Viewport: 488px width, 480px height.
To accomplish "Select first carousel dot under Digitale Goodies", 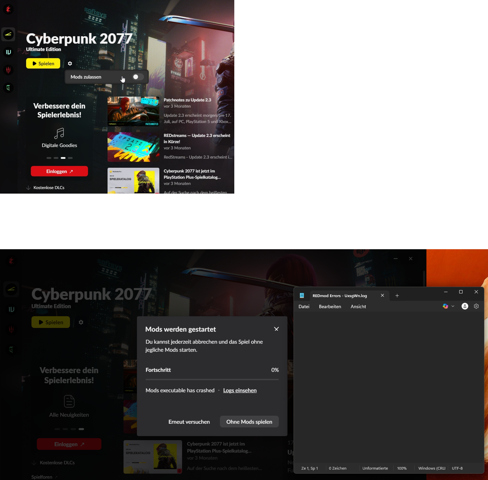I will click(x=49, y=158).
